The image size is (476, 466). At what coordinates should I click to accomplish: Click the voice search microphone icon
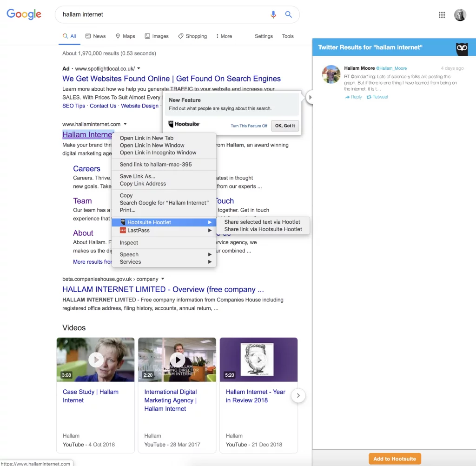tap(273, 14)
